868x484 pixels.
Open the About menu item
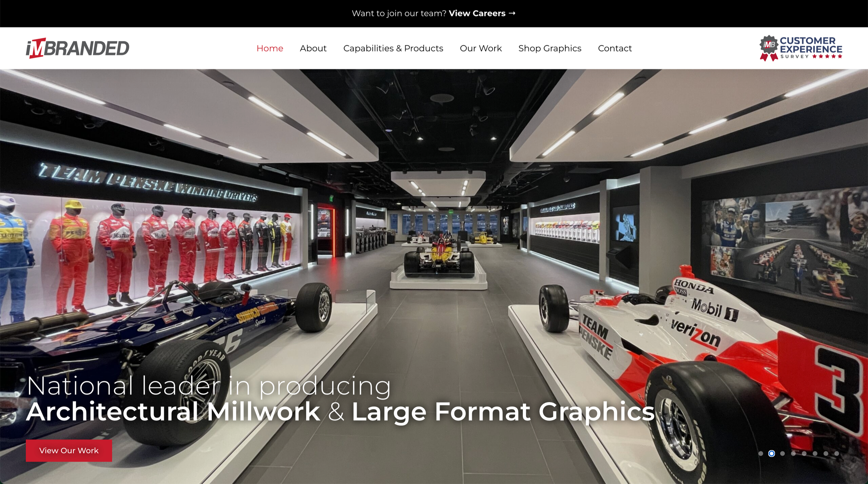313,48
